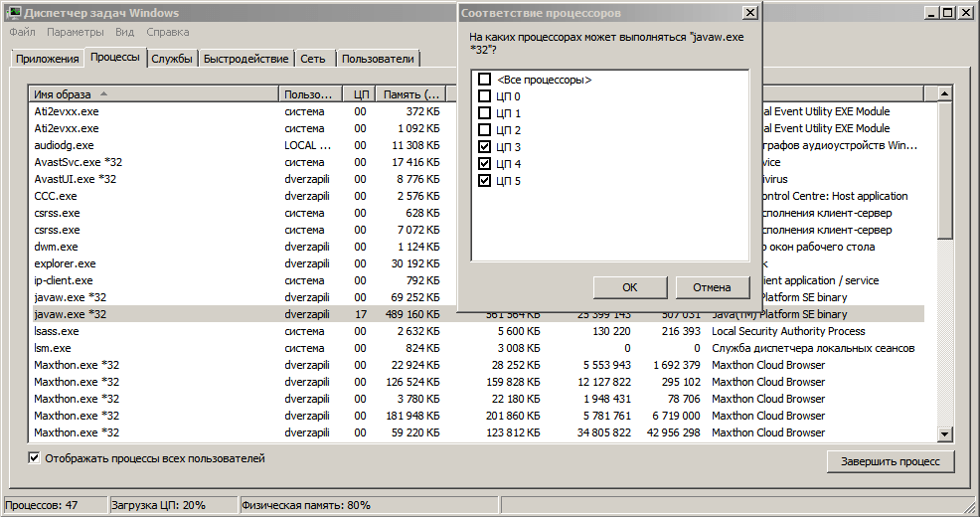This screenshot has height=517, width=980.
Task: Click the sort arrow in Имя образа header
Action: click(x=103, y=94)
